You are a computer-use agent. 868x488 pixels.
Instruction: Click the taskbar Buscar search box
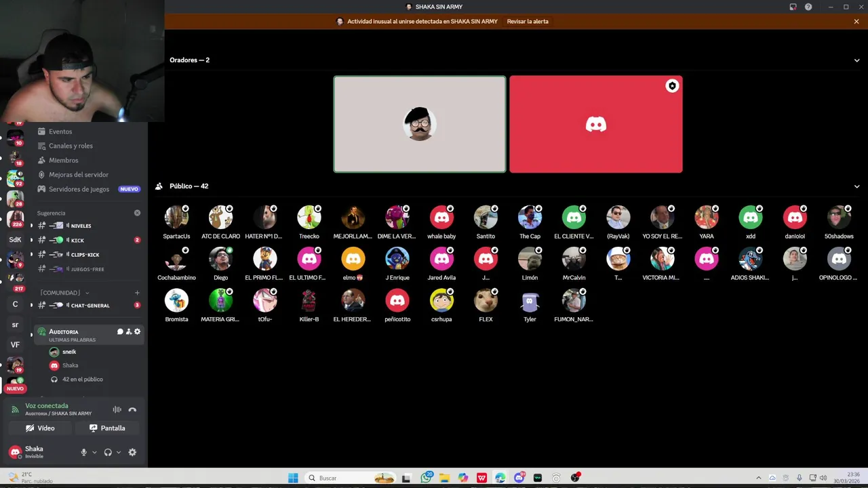pyautogui.click(x=350, y=478)
